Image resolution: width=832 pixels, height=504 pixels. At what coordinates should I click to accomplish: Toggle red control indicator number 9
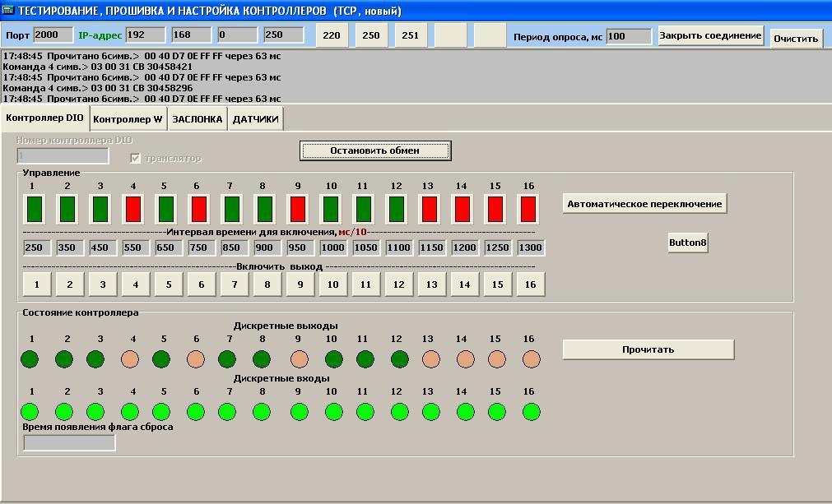(x=298, y=210)
